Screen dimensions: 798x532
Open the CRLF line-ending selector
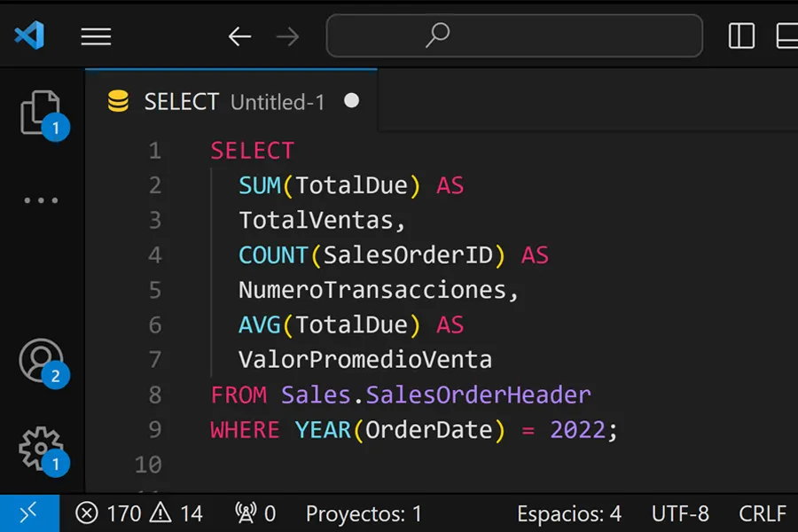coord(762,512)
